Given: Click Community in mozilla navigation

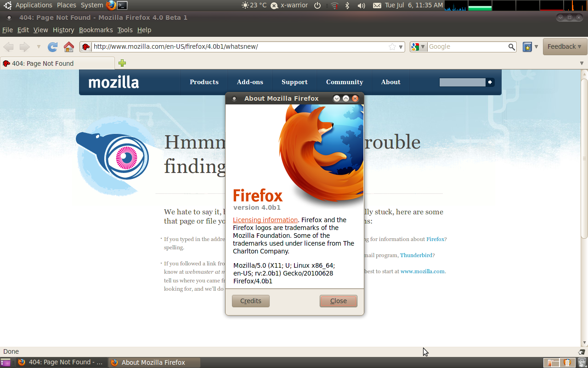Looking at the screenshot, I should click(x=345, y=82).
